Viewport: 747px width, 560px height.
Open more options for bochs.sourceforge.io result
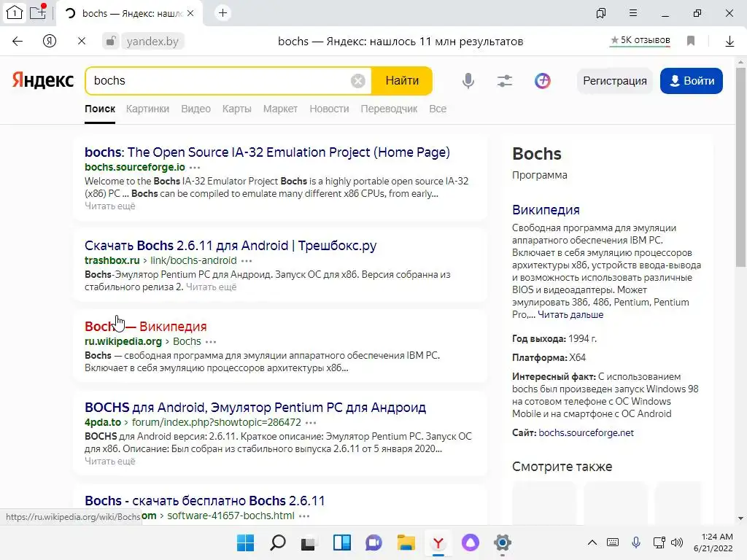(x=195, y=168)
